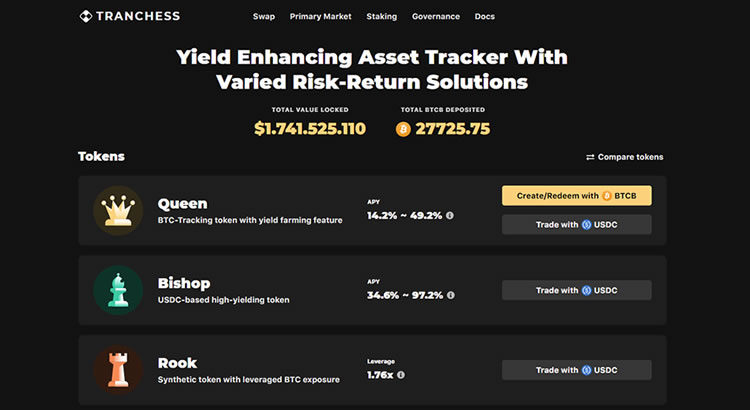Click Rook's Trade with USDC button
This screenshot has width=750, height=410.
coord(576,370)
